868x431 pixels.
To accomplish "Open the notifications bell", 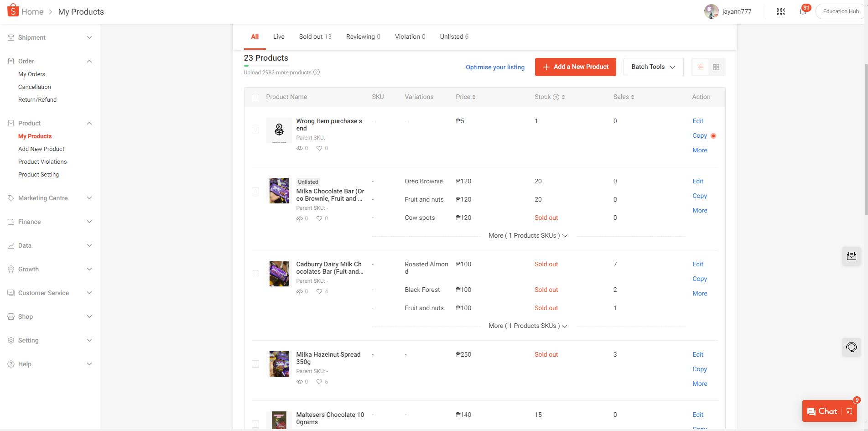I will pyautogui.click(x=802, y=12).
